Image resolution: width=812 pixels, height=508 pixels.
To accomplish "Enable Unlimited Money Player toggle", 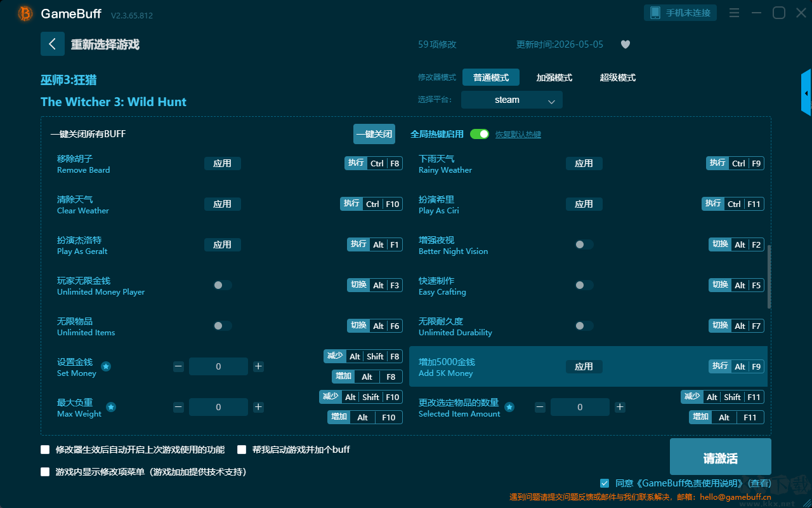I will tap(223, 285).
